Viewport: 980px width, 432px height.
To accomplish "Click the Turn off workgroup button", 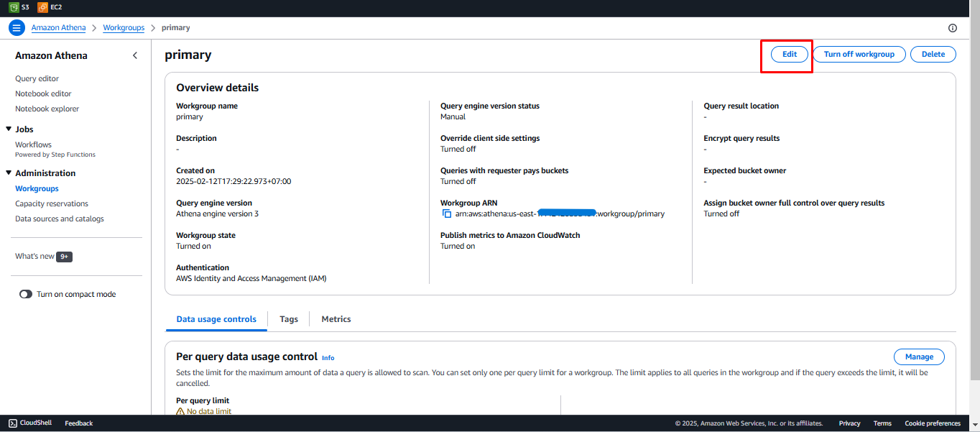I will click(x=859, y=55).
